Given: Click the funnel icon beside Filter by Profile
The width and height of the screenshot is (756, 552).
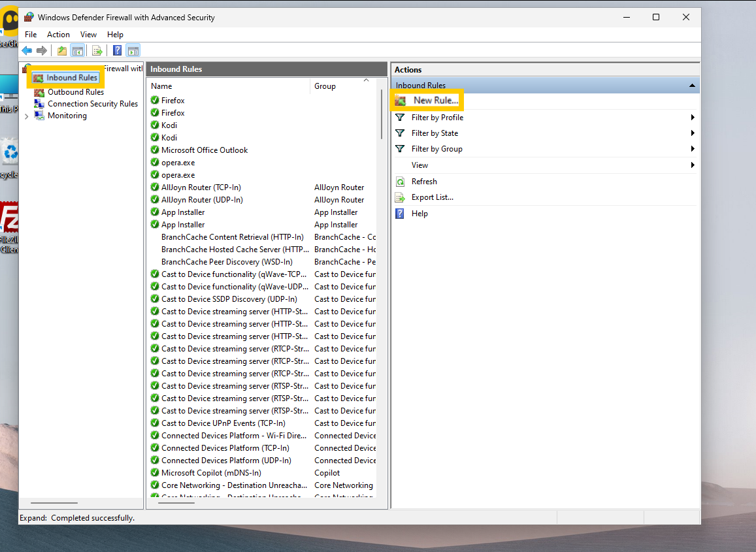Looking at the screenshot, I should point(400,117).
